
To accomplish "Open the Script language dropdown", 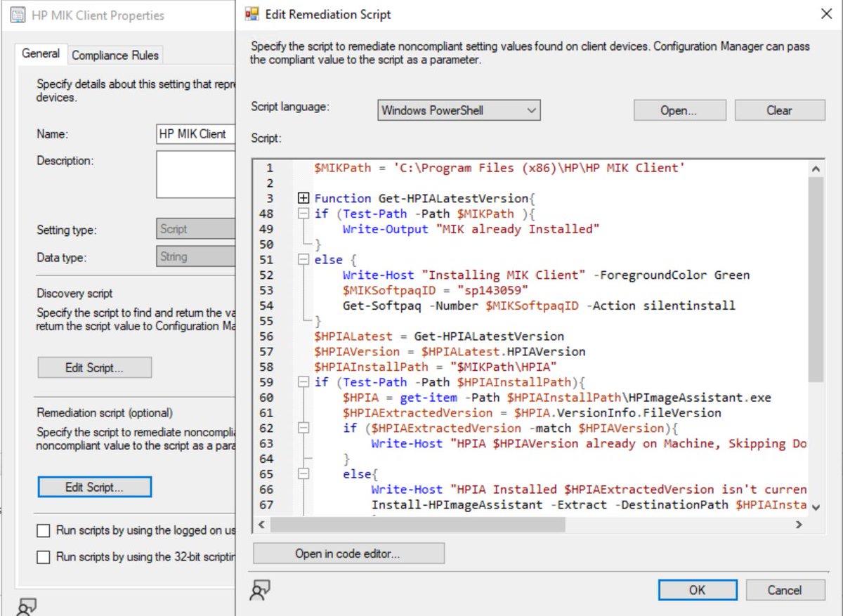I will [x=459, y=110].
